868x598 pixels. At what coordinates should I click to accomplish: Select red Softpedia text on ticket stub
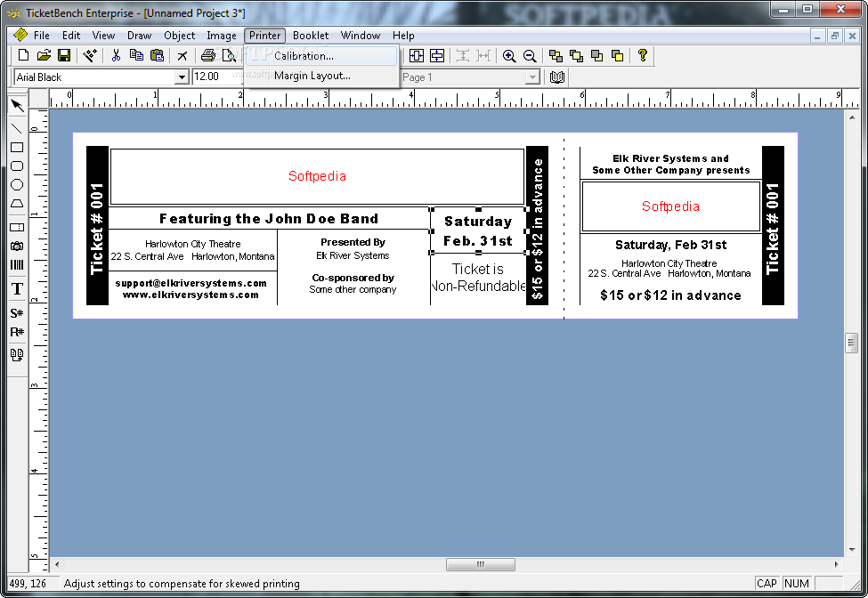pyautogui.click(x=671, y=206)
